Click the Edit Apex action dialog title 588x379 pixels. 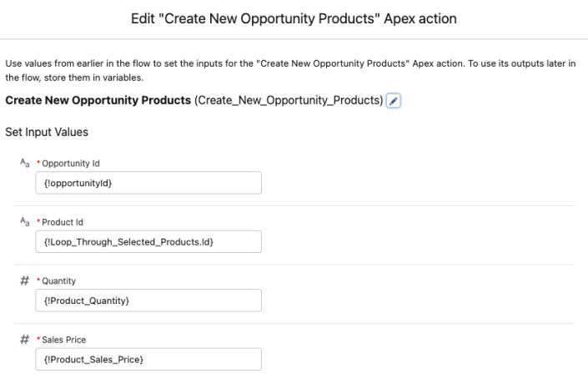coord(294,19)
